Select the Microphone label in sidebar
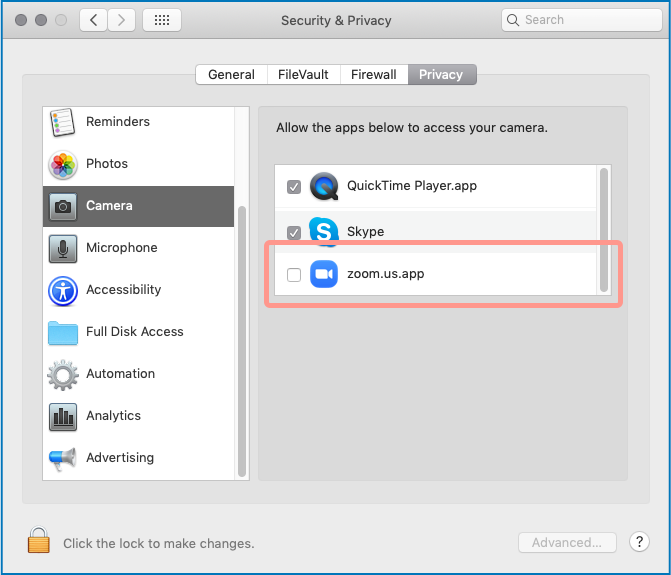 [x=122, y=247]
